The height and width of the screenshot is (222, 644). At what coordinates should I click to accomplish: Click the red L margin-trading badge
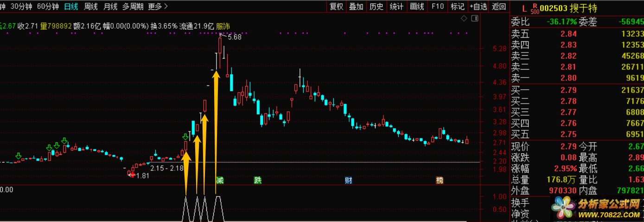[x=524, y=8]
